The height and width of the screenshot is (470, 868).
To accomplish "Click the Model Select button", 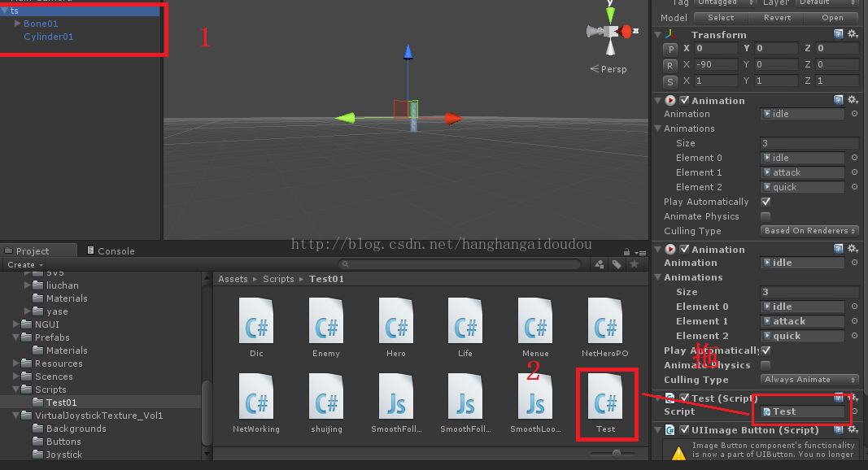I will (720, 18).
